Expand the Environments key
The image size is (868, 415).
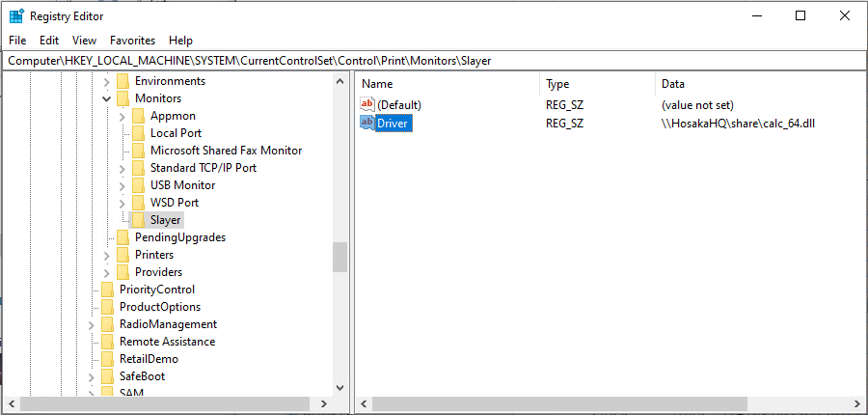(107, 81)
